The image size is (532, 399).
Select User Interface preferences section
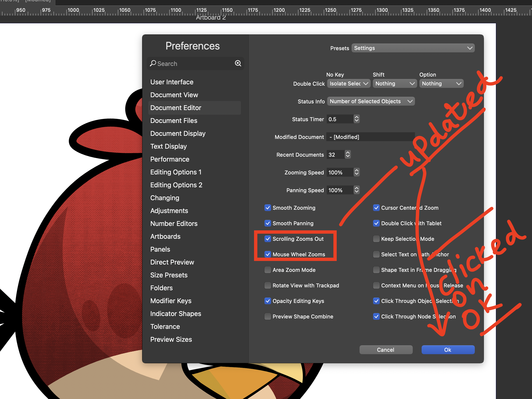[172, 82]
